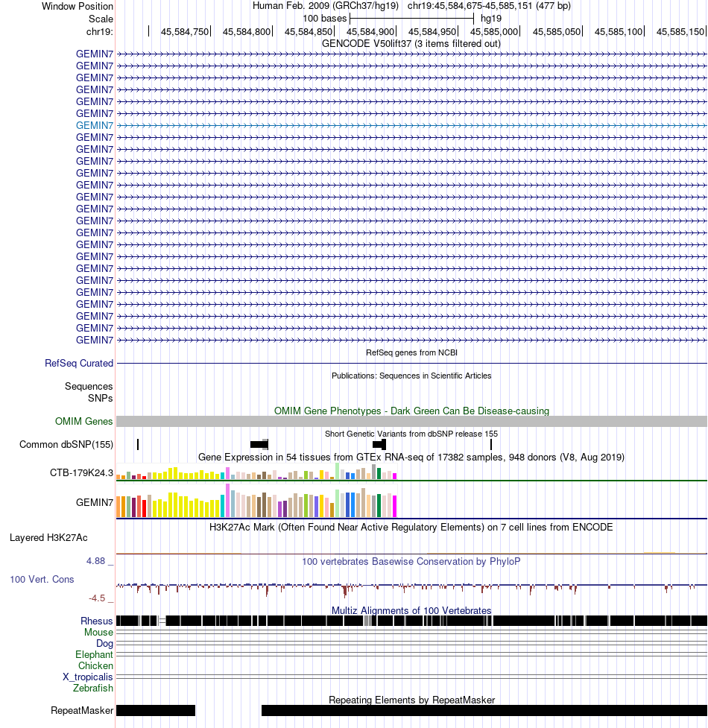
Task: Open the GENCODE V50lift37 track title
Action: coord(411,44)
